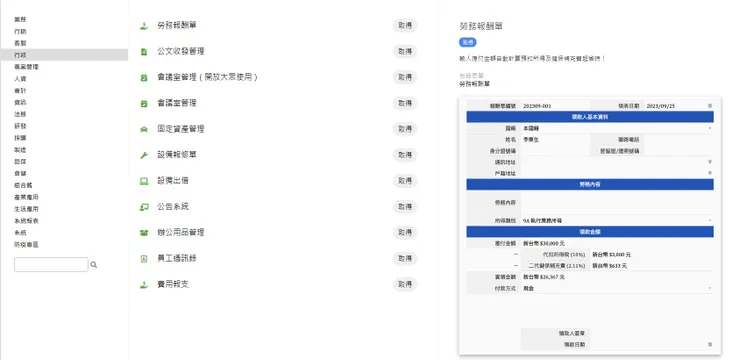Click the icon beside 費用報支
The width and height of the screenshot is (740, 360).
pos(144,285)
